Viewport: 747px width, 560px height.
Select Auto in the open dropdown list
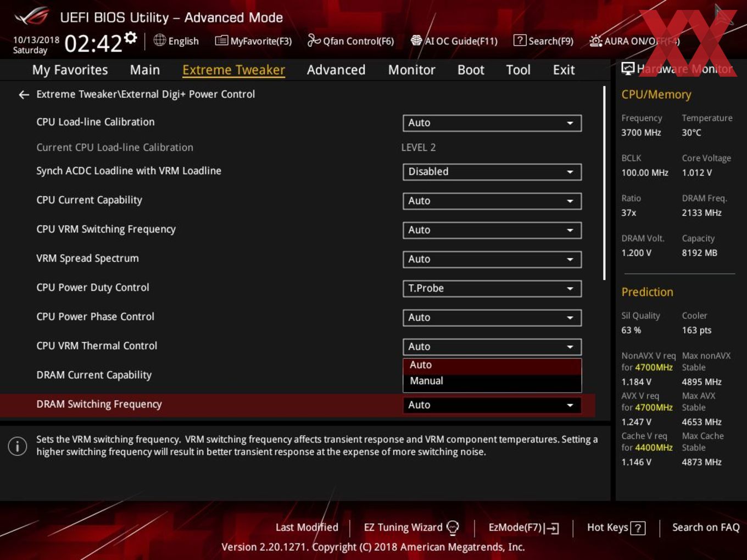[x=492, y=365]
